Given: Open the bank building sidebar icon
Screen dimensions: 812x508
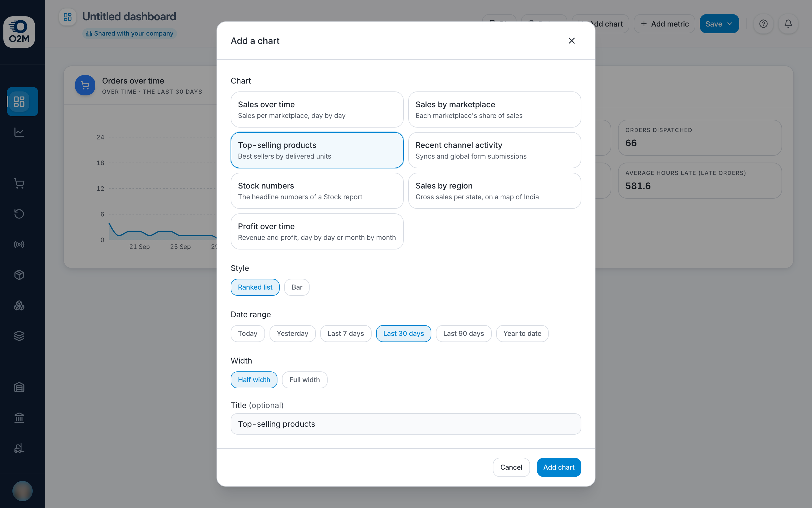Looking at the screenshot, I should coord(19,418).
